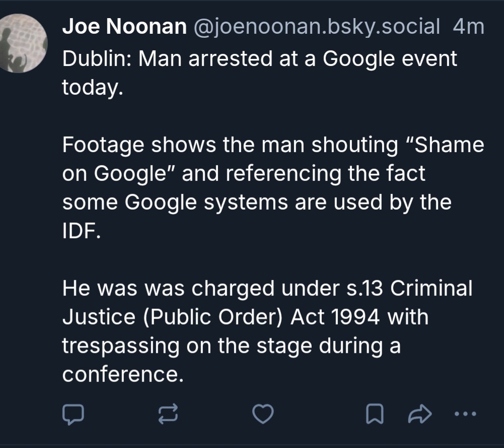The image size is (504, 448).
Task: Save the post with the bookmark icon
Action: 375,414
